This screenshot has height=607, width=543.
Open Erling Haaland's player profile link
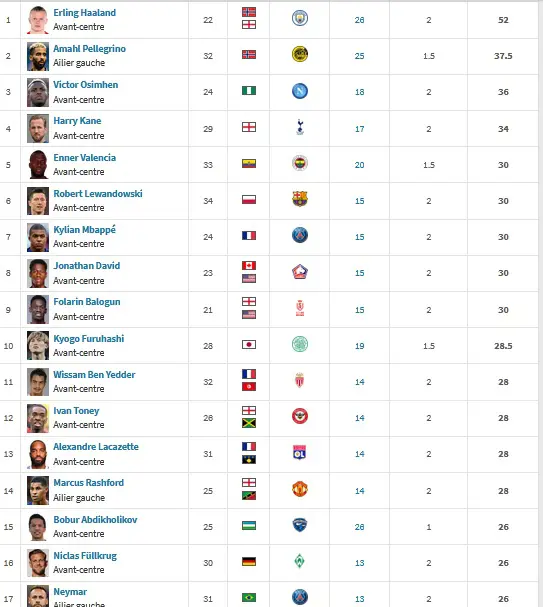[x=84, y=13]
